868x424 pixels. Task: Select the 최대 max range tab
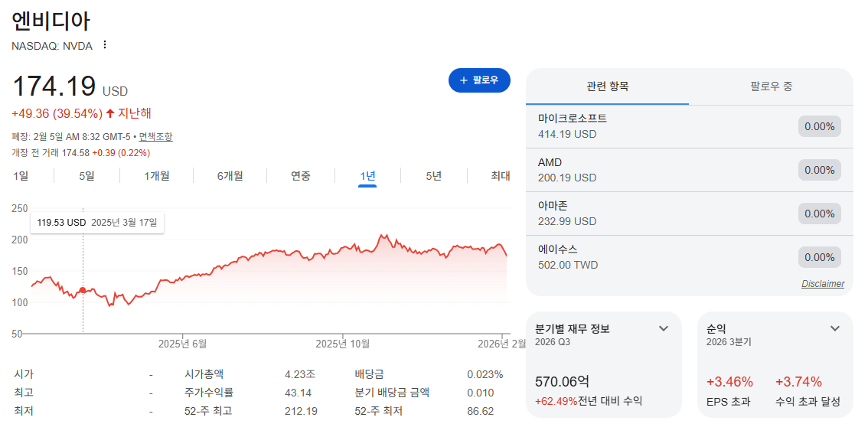click(x=500, y=176)
